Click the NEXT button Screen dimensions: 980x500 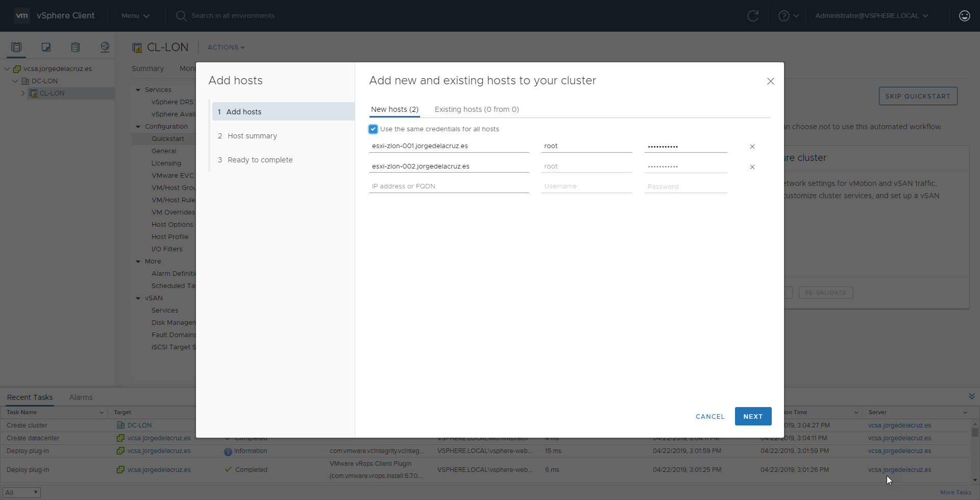(x=753, y=416)
